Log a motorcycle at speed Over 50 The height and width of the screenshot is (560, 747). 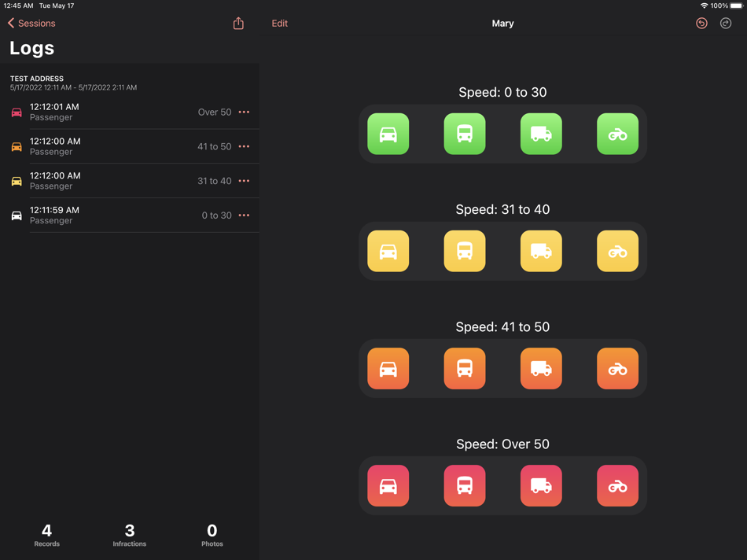click(617, 485)
